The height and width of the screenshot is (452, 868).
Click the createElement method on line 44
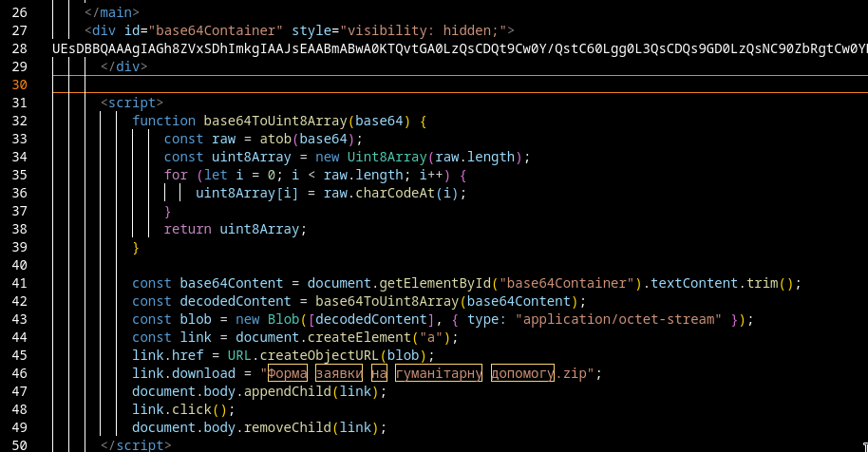(x=359, y=337)
